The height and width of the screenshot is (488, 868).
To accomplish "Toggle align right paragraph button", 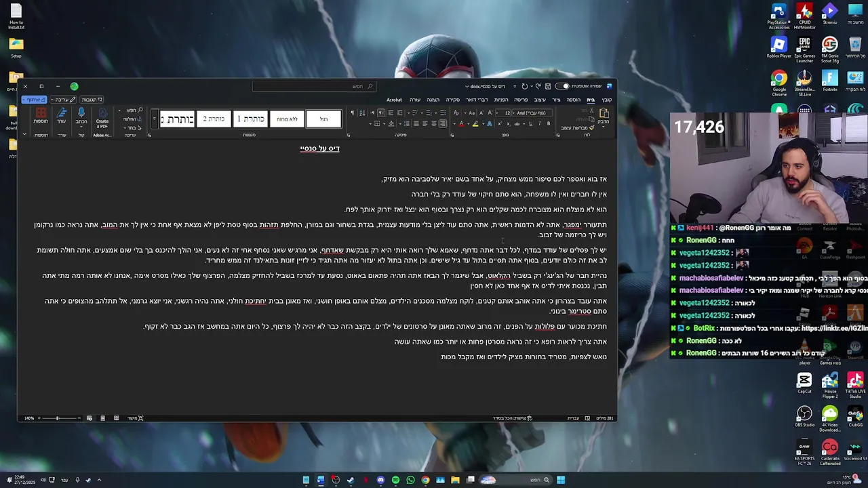I will 443,123.
